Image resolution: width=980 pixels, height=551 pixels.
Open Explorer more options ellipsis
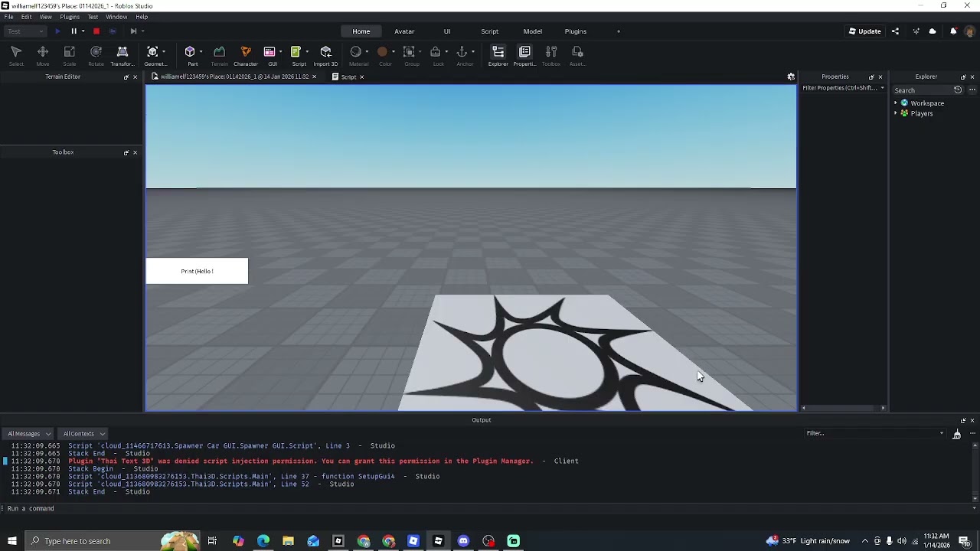coord(972,90)
